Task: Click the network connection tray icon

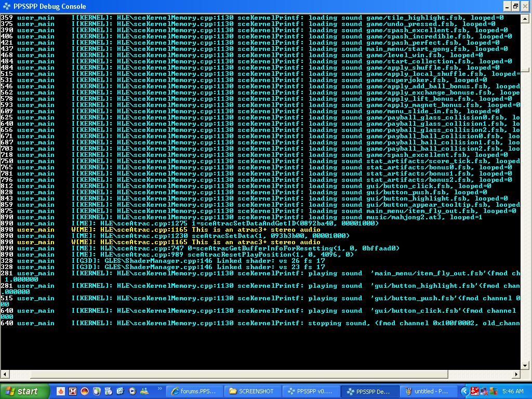Action: pos(483,391)
